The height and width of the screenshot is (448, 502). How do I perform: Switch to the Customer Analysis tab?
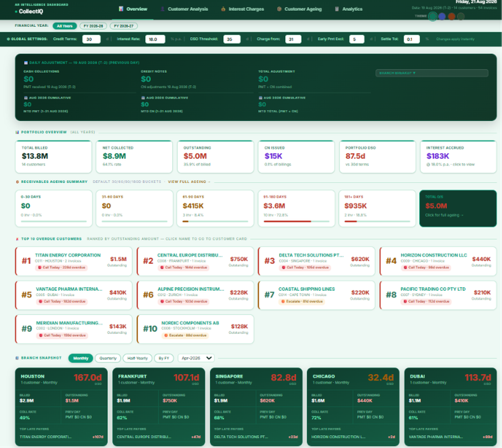pos(184,9)
